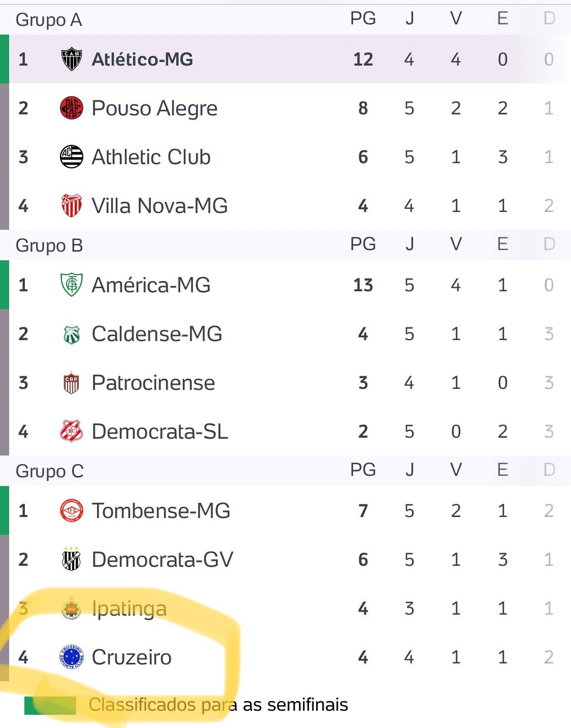Select the Democrata-GV striped shield
This screenshot has width=571, height=728.
71,559
